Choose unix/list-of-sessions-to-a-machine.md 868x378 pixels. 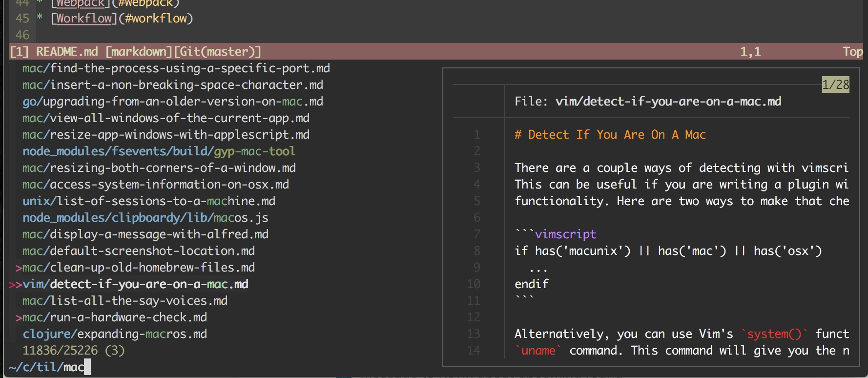click(x=148, y=201)
